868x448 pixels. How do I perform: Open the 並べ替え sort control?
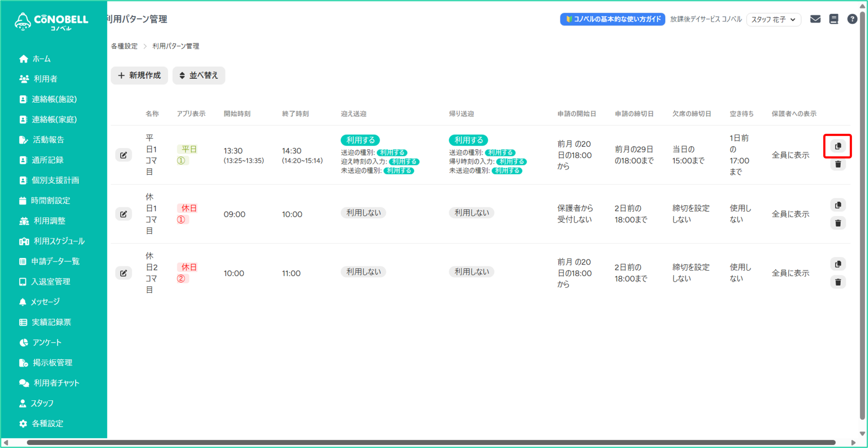tap(199, 75)
